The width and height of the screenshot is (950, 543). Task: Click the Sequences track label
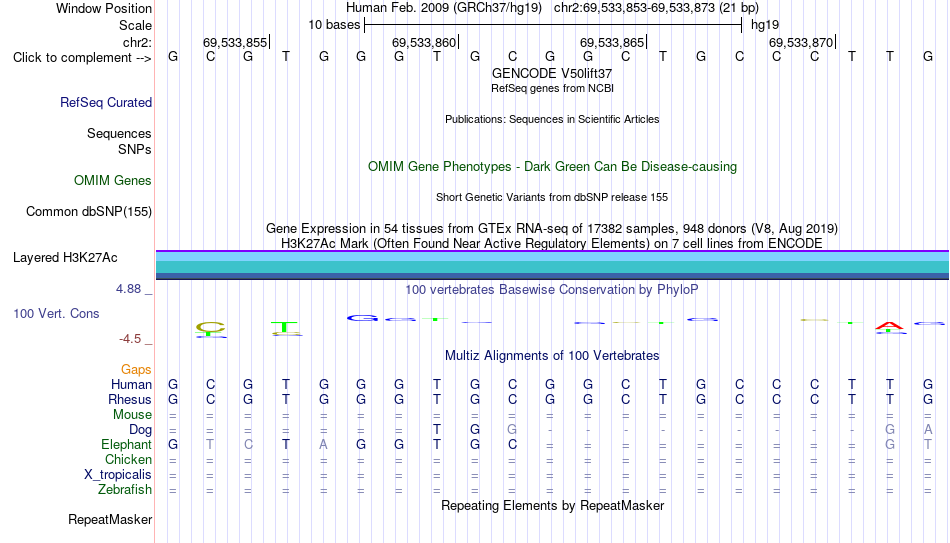(x=119, y=133)
